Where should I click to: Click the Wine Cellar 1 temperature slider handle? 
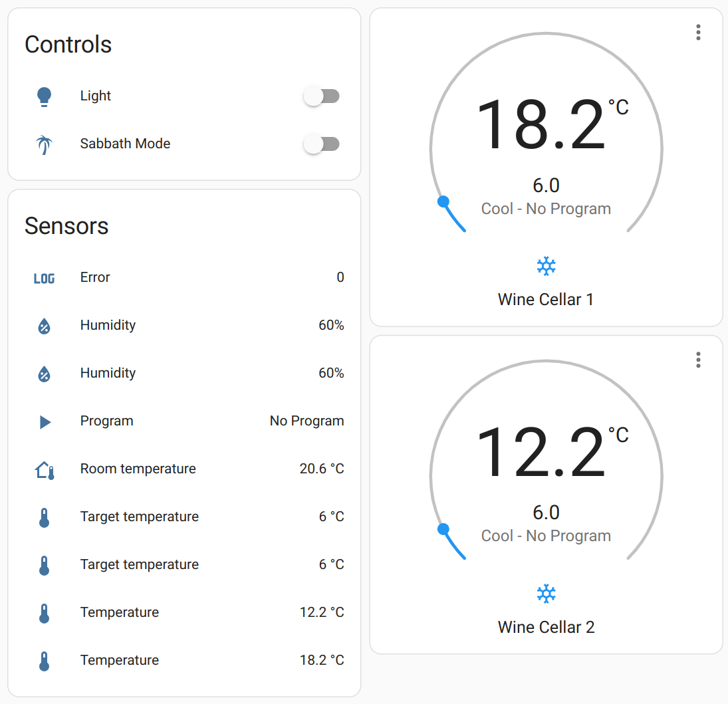[x=443, y=201]
